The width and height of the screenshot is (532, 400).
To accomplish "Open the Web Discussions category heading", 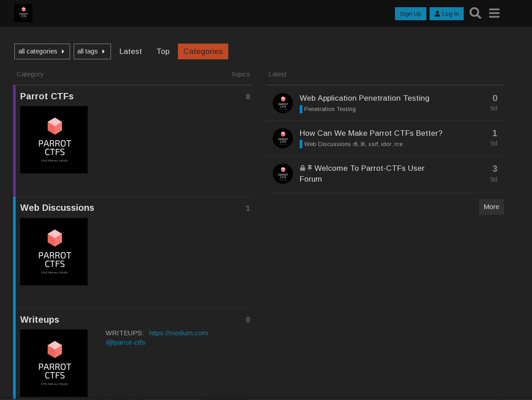I will tap(57, 208).
